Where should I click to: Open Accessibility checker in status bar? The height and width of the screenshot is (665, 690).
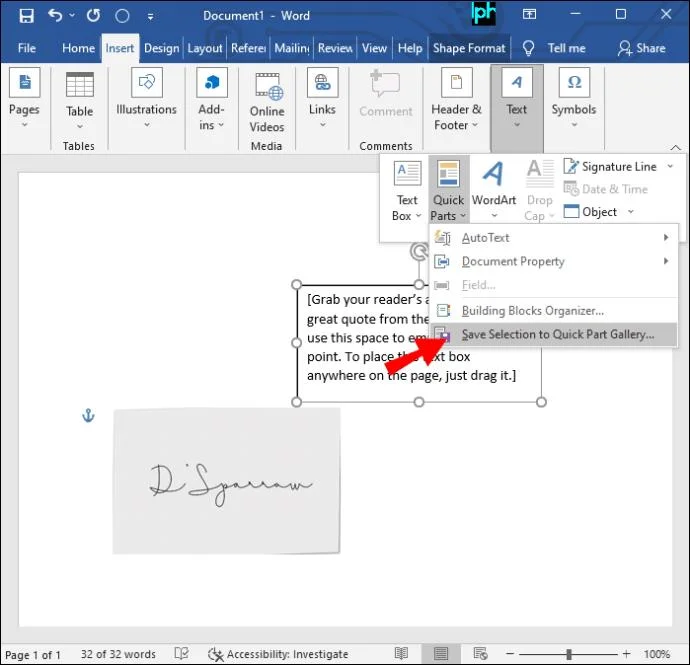click(x=278, y=654)
